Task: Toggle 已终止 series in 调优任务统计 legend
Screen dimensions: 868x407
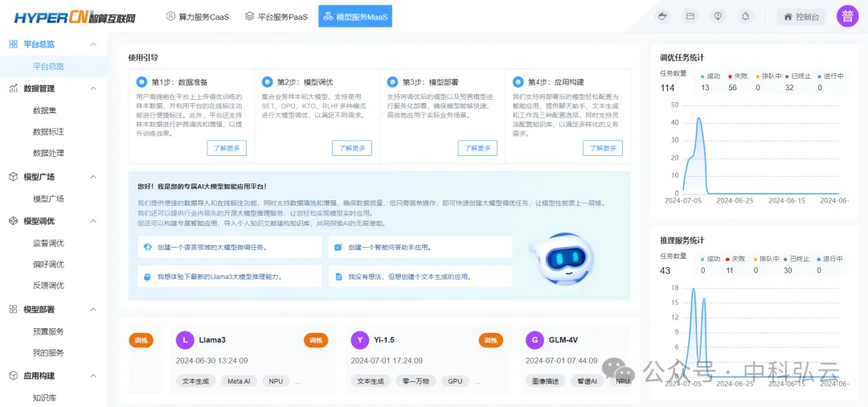Action: coord(794,76)
